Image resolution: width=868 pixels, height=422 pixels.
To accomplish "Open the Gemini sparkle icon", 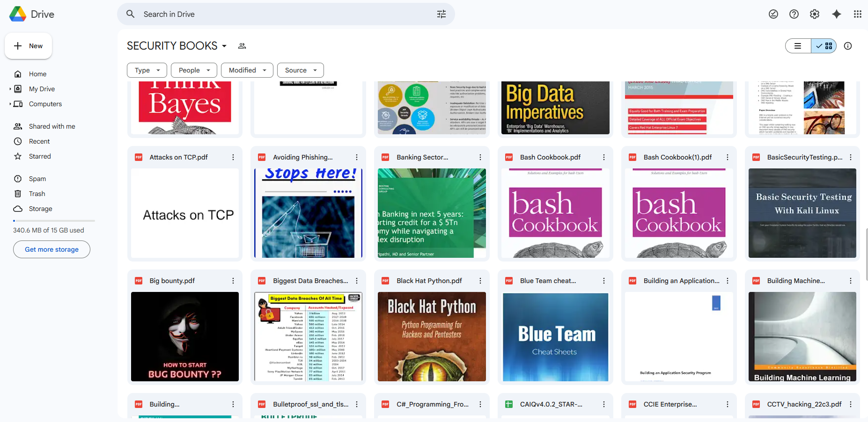I will point(837,14).
